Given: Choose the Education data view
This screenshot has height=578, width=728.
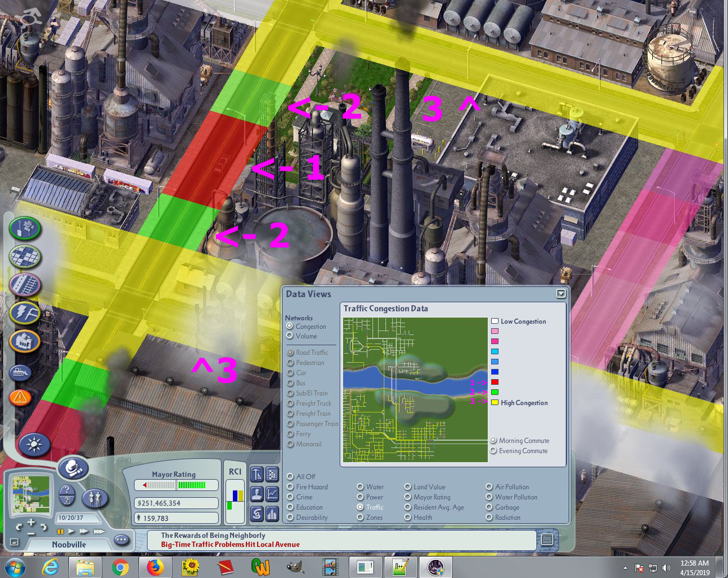Looking at the screenshot, I should [291, 507].
